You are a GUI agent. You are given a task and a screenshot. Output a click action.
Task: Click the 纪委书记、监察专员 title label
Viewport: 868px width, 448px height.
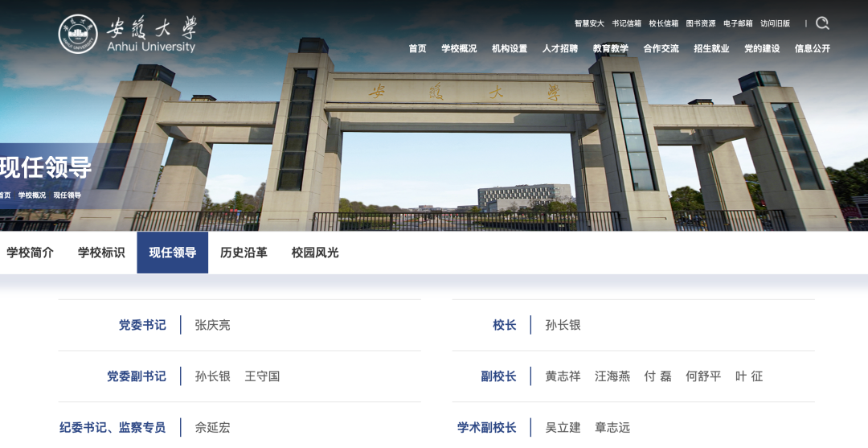pos(113,428)
